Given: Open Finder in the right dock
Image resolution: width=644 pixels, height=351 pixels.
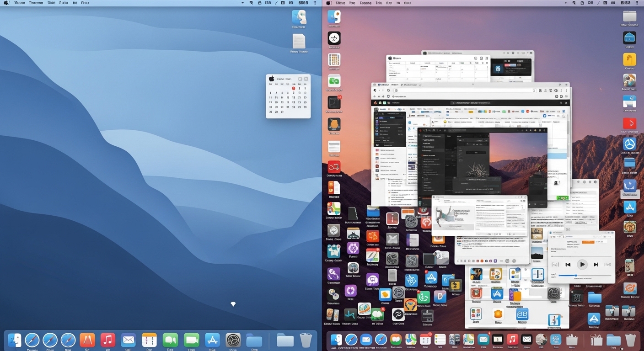Looking at the screenshot, I should point(337,340).
